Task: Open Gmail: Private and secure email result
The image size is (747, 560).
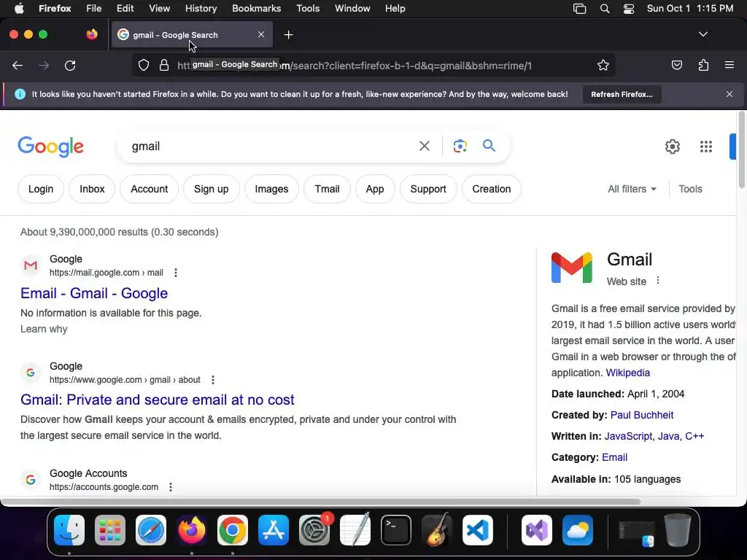Action: tap(158, 400)
